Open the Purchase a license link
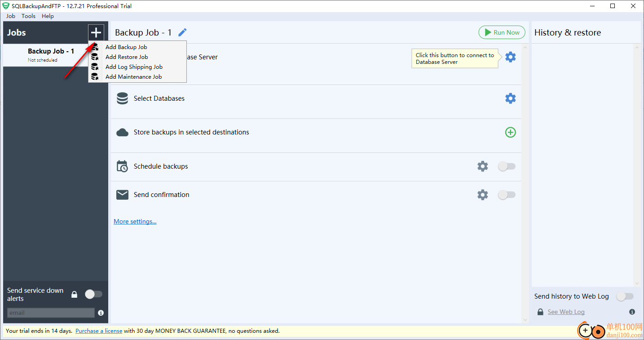 pyautogui.click(x=99, y=331)
